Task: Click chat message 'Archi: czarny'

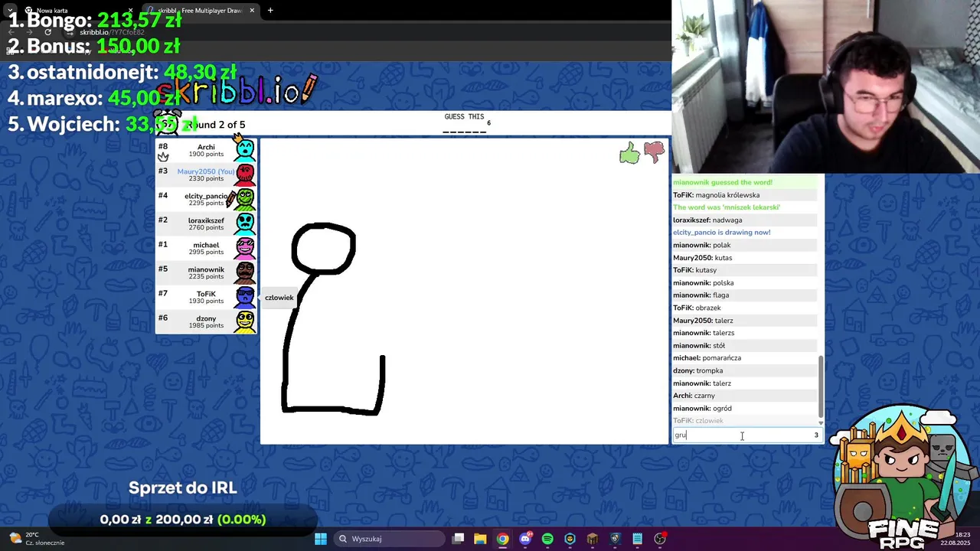Action: 694,396
